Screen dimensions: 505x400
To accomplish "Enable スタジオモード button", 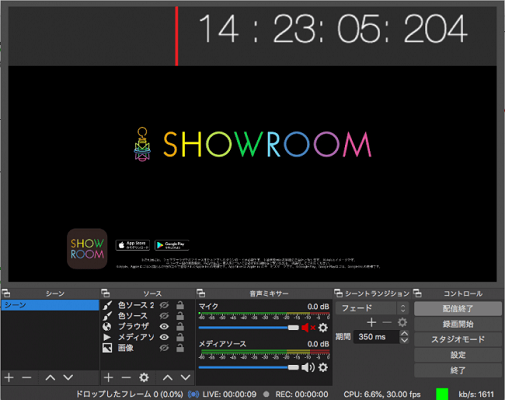I will [x=458, y=339].
